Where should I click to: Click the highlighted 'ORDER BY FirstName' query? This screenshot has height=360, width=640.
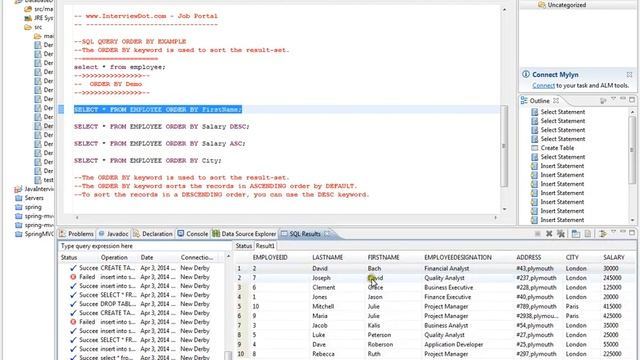point(158,109)
